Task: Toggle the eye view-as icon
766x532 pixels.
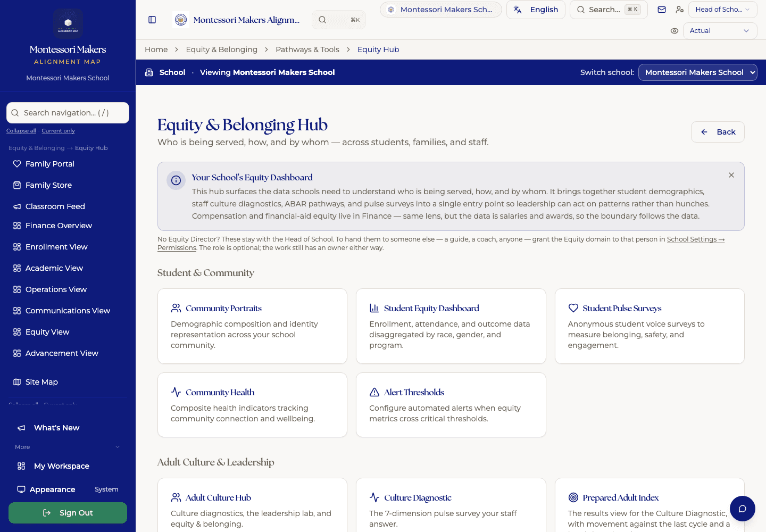Action: point(675,31)
